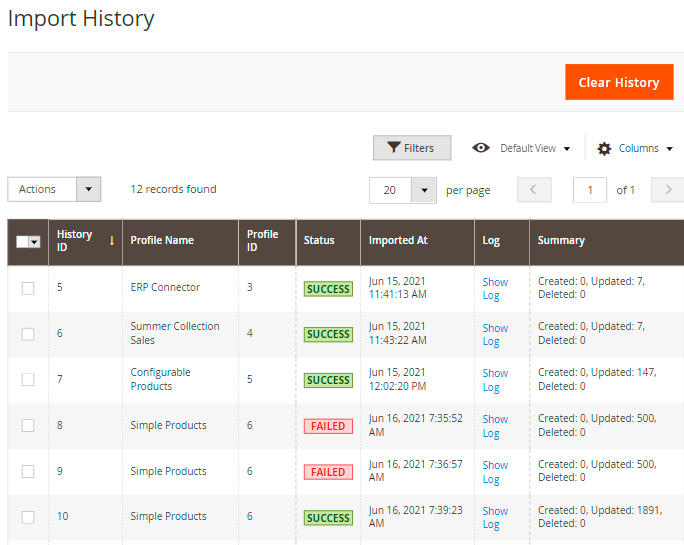Viewport: 684px width, 545px height.
Task: Click the eye icon for Default View
Action: point(481,148)
